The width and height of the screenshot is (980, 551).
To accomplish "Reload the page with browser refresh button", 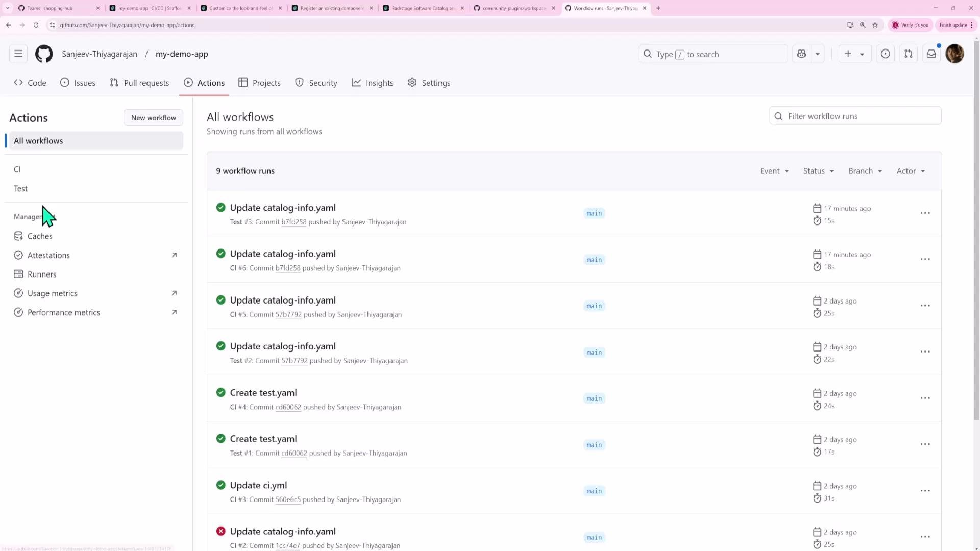I will tap(36, 25).
